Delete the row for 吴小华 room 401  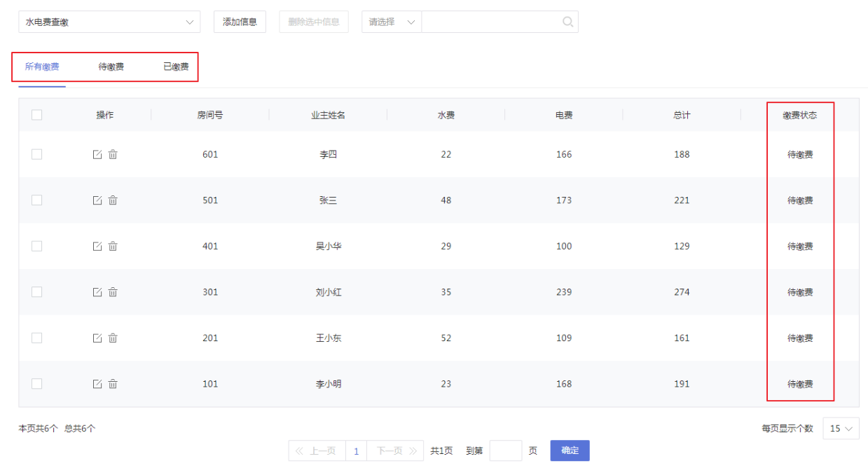[113, 246]
